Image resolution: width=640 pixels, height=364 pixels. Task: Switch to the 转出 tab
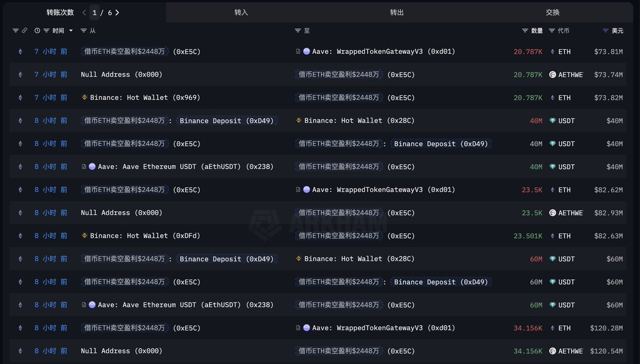(397, 12)
